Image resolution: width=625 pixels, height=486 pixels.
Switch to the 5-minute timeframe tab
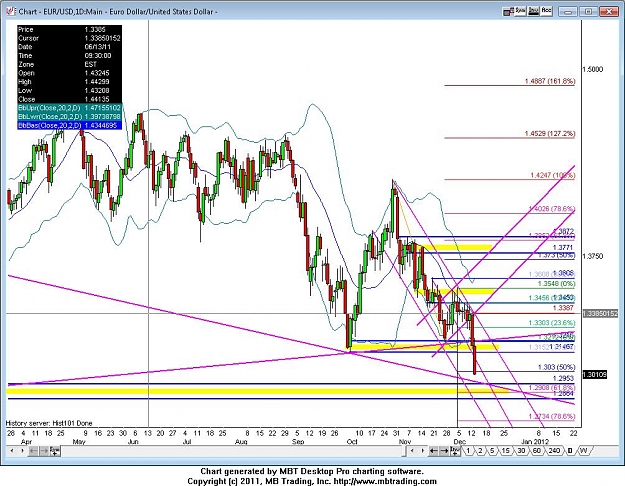click(493, 451)
